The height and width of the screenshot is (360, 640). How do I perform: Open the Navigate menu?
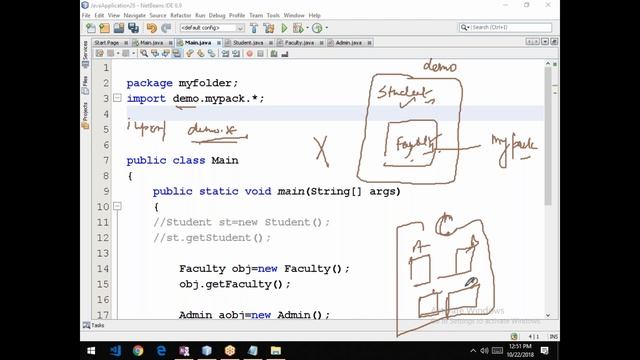pyautogui.click(x=134, y=15)
